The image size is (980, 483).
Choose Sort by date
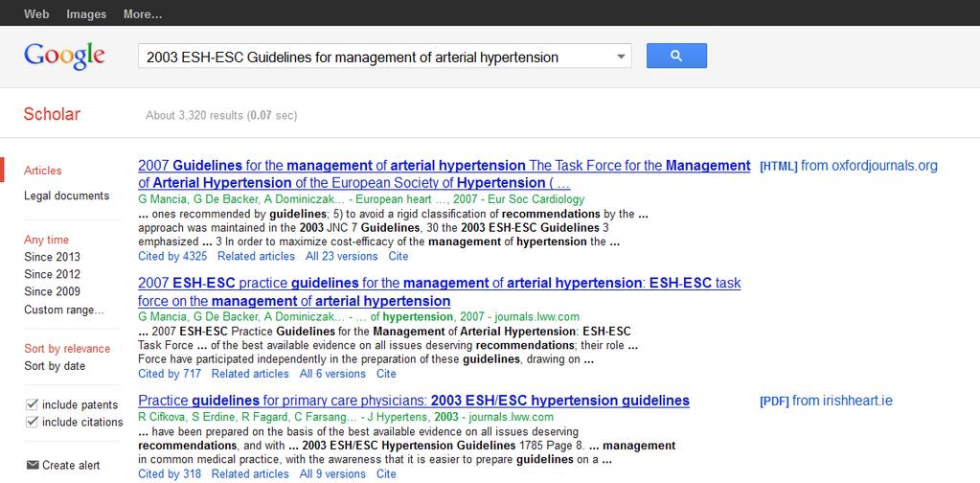(x=55, y=366)
